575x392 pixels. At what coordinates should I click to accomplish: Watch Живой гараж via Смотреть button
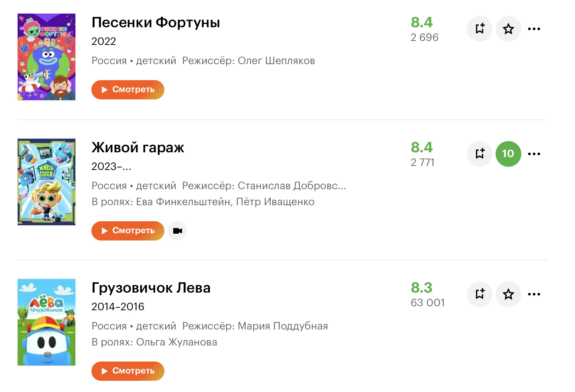(128, 231)
